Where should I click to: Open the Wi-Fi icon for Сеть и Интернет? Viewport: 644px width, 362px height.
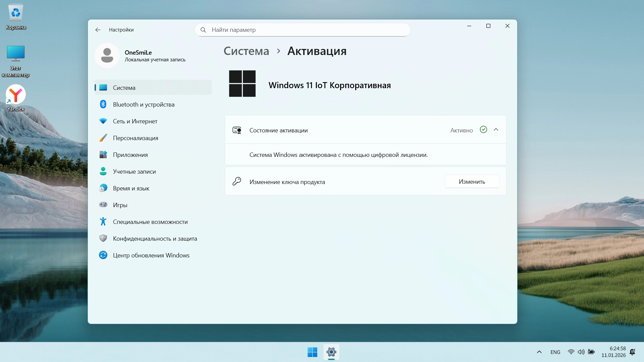103,121
